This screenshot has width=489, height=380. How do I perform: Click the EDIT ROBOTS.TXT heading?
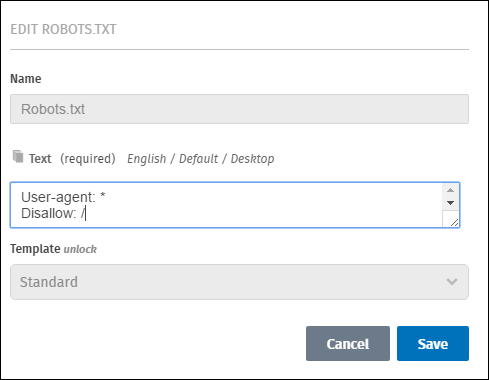63,29
